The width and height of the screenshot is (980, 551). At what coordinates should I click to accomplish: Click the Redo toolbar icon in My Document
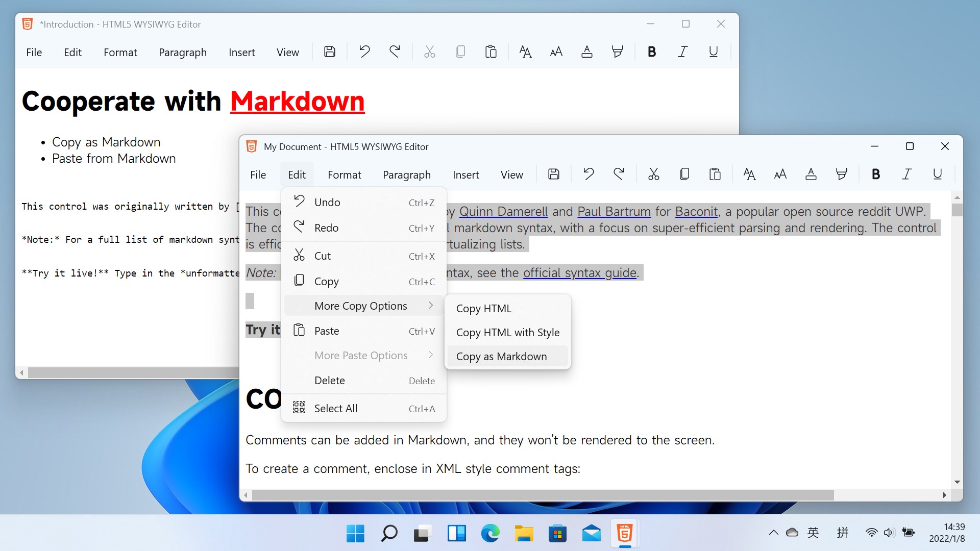tap(619, 174)
